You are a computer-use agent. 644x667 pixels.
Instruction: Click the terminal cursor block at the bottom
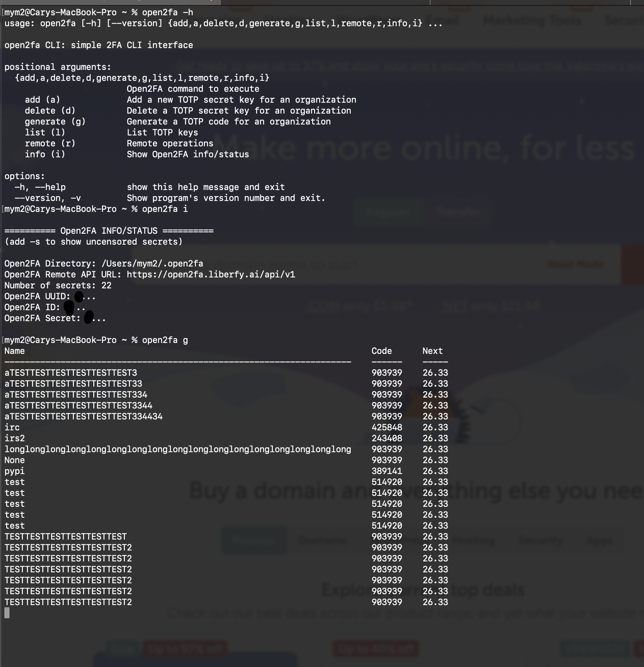(x=7, y=613)
